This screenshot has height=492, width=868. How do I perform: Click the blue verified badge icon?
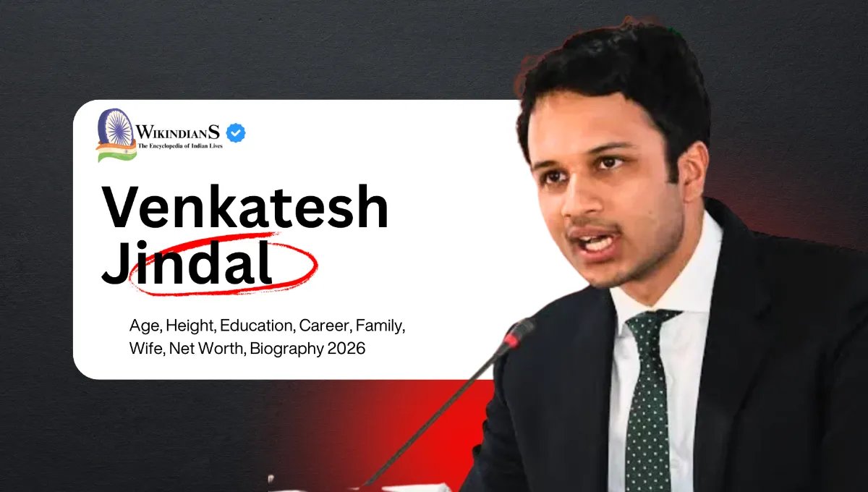pos(236,133)
